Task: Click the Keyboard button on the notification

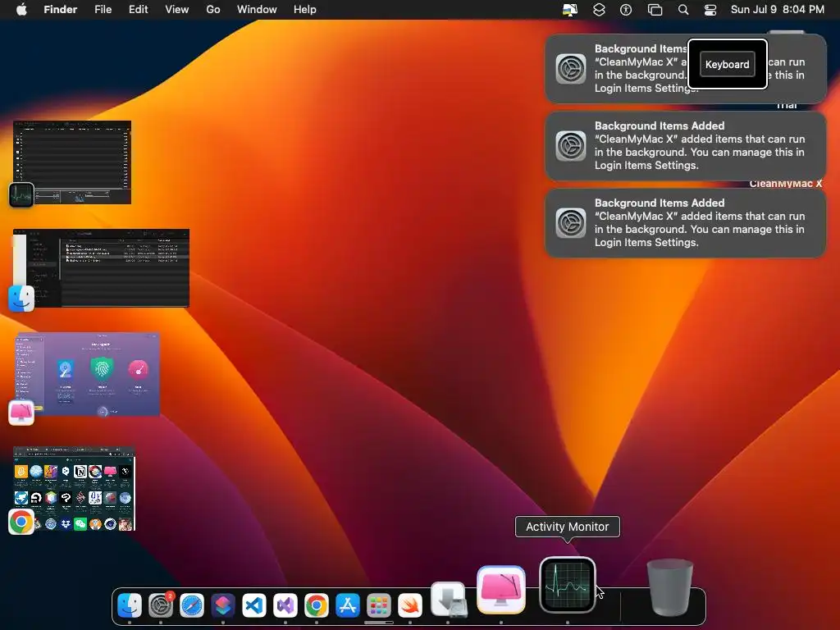Action: (x=727, y=64)
